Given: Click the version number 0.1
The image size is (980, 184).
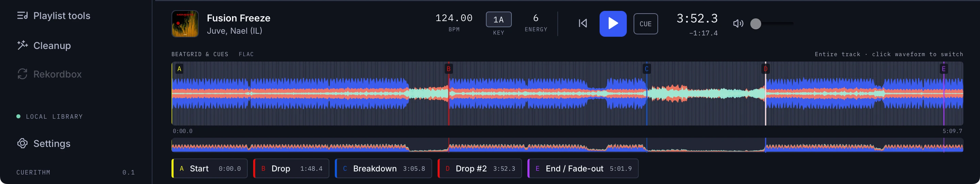Looking at the screenshot, I should pos(129,172).
